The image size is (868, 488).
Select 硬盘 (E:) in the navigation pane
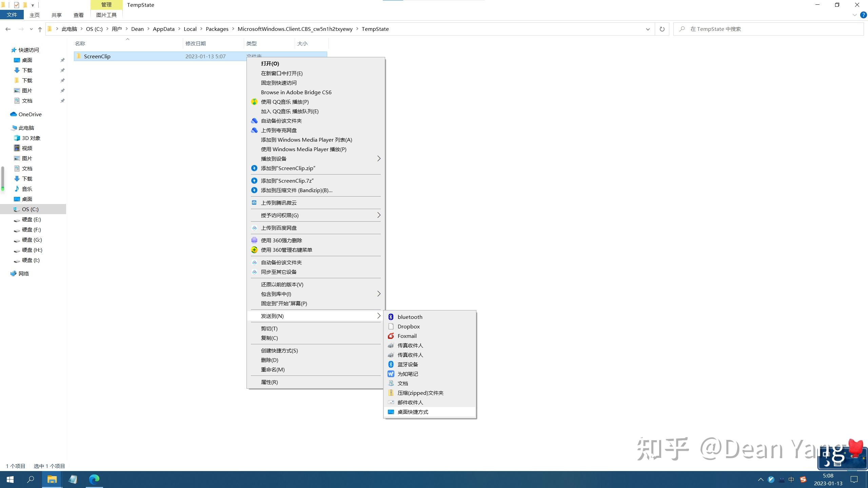pos(31,219)
